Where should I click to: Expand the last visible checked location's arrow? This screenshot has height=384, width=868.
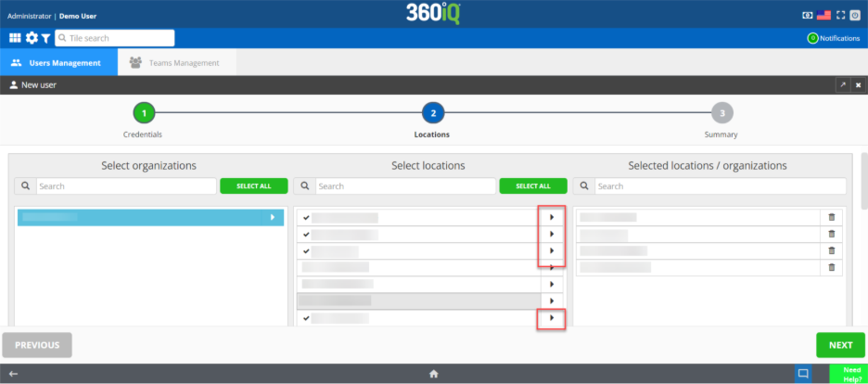pos(552,318)
